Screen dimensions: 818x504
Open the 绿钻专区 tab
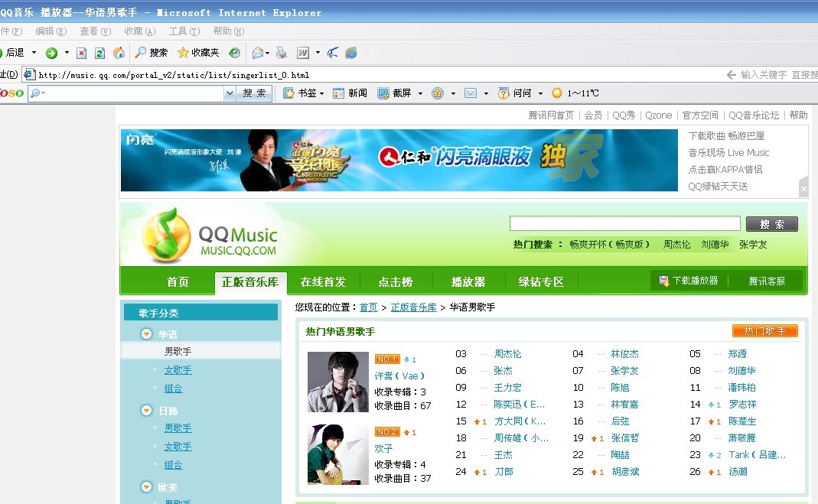coord(541,282)
